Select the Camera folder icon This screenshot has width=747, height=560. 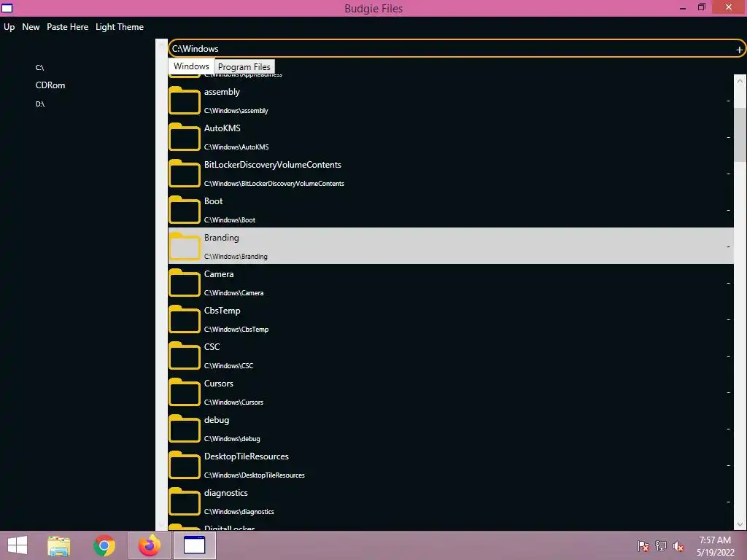[185, 283]
